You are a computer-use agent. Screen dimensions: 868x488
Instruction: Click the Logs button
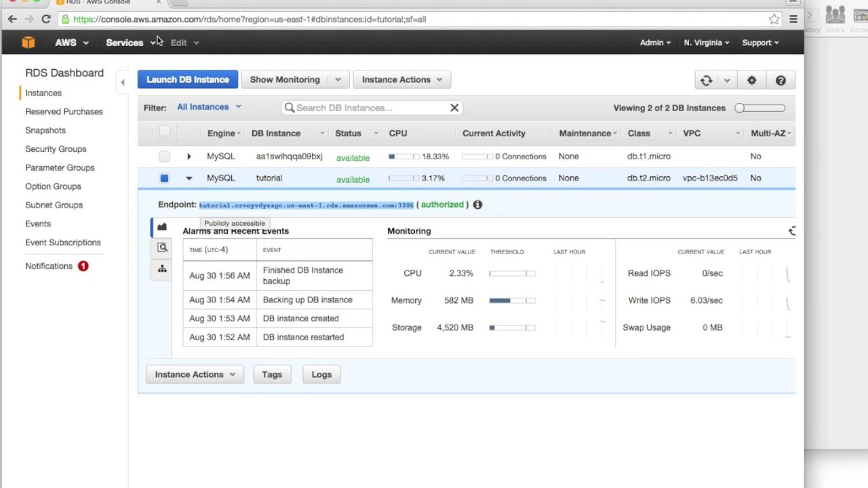(321, 374)
